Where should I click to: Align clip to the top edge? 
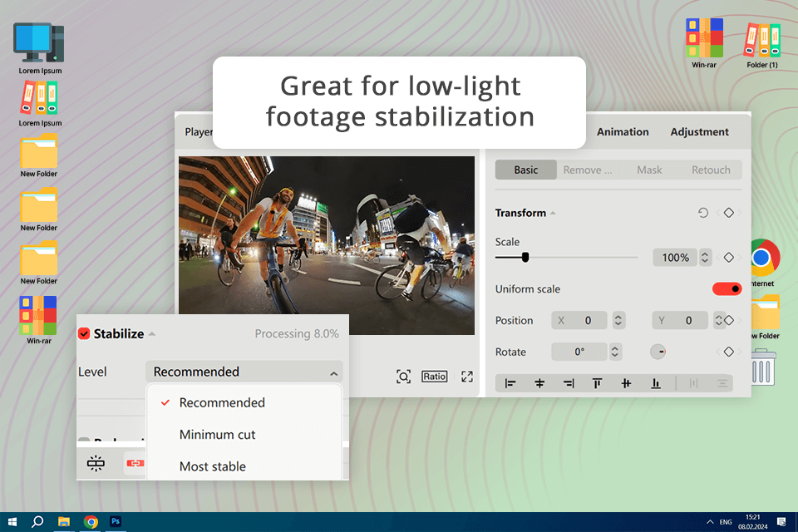pyautogui.click(x=597, y=383)
